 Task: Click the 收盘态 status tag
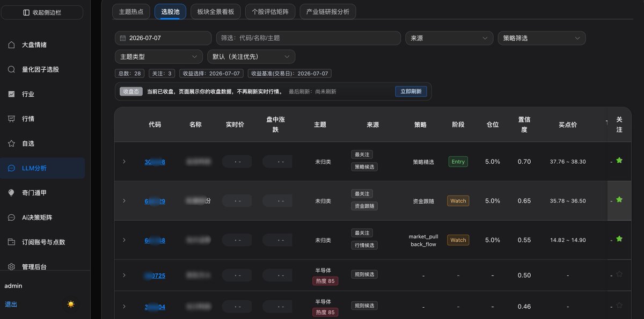click(x=131, y=91)
